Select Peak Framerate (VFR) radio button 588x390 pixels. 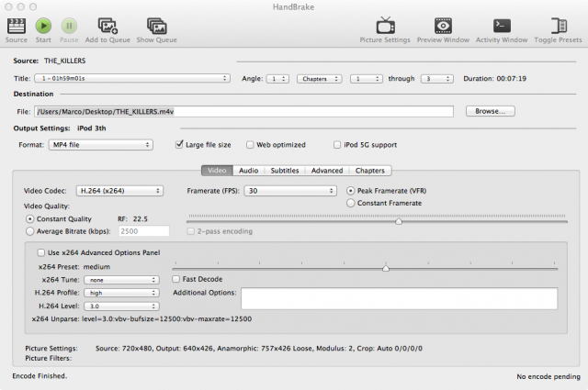coord(350,191)
